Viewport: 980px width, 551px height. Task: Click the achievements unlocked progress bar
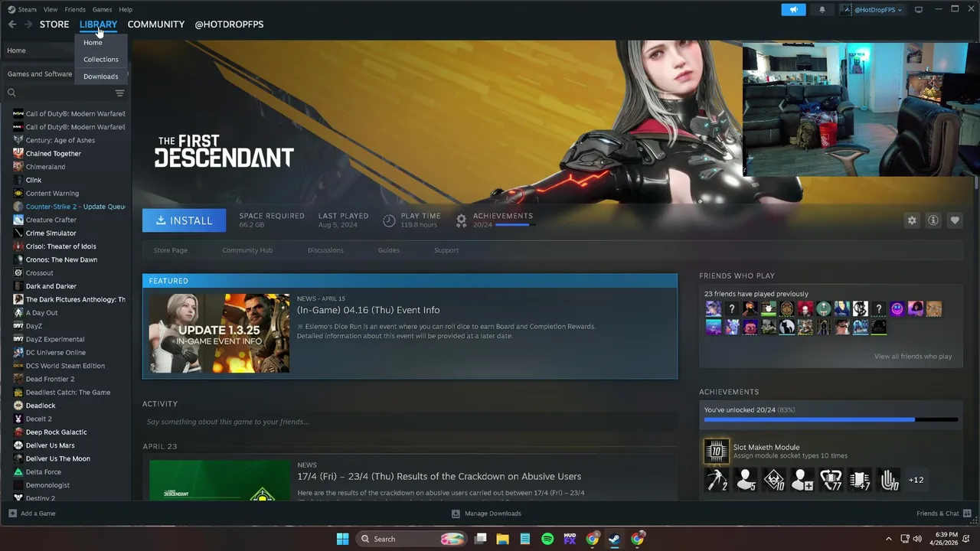pos(831,419)
